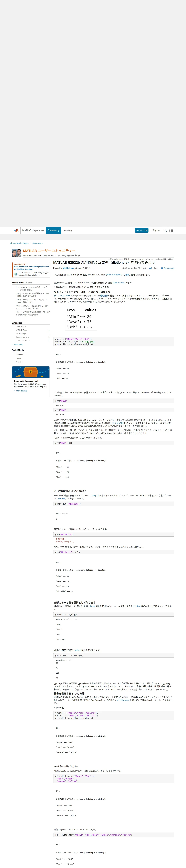This screenshot has height=868, width=186.
Task: Click the gymkeys = keys(gym) code box
Action: pyautogui.click(x=114, y=614)
